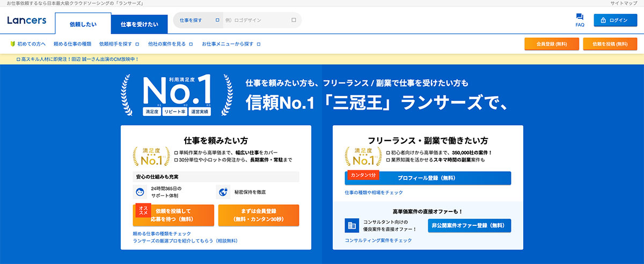Click the 信頼No.1「三冠王」ランサーズで headline
The width and height of the screenshot is (644, 264).
coord(377,102)
